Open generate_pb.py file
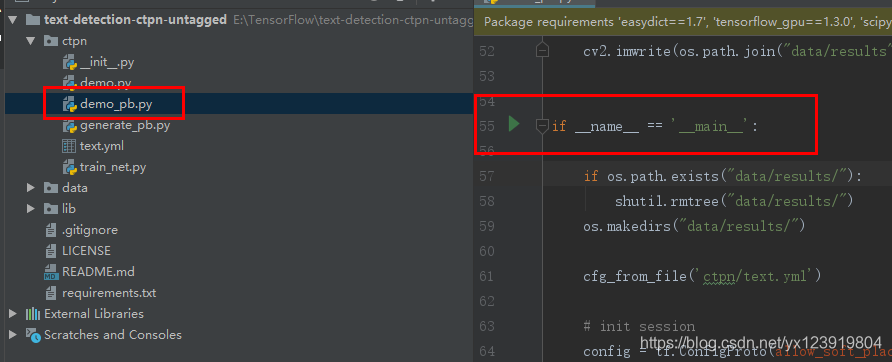 click(x=125, y=125)
